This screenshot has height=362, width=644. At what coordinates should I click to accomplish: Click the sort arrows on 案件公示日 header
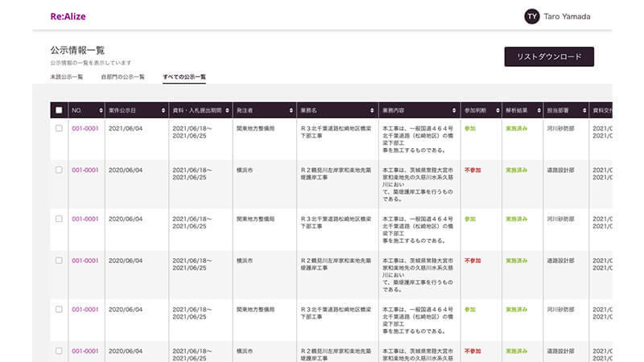(x=163, y=110)
